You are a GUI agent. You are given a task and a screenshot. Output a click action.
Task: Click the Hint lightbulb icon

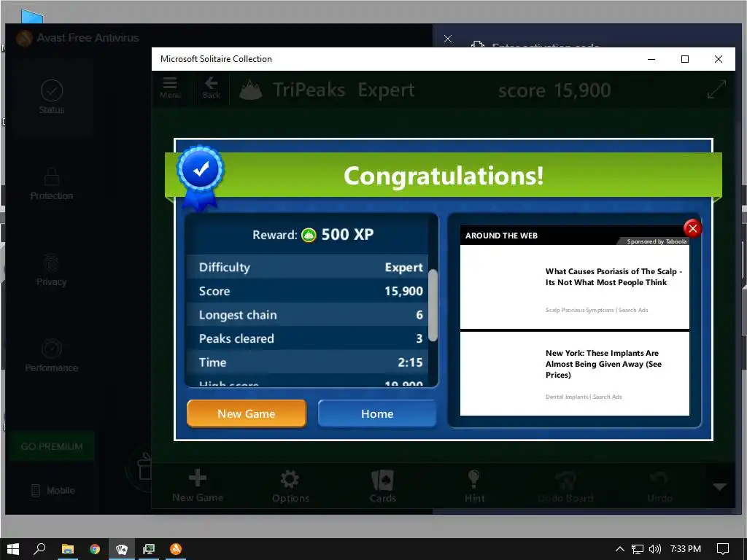pos(474,486)
